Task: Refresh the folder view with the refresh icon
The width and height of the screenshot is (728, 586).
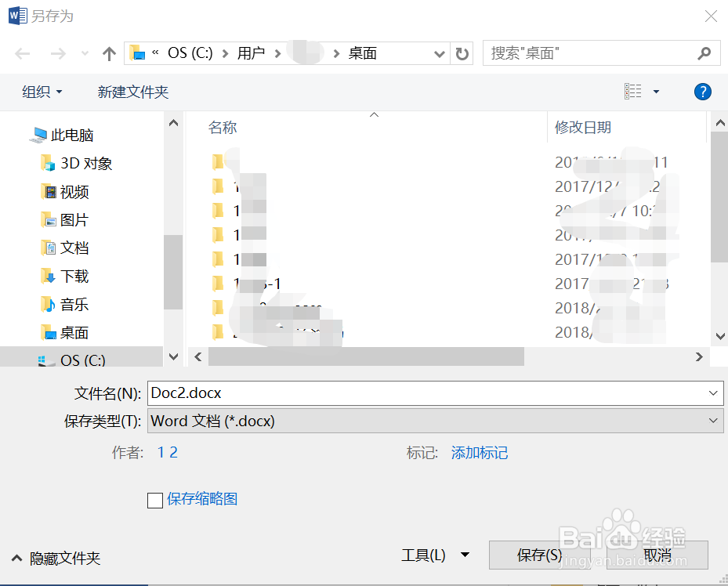Action: pyautogui.click(x=462, y=52)
